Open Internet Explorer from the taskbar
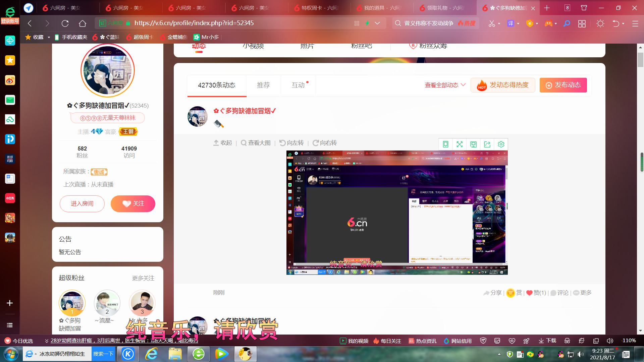This screenshot has width=644, height=362. point(152,354)
